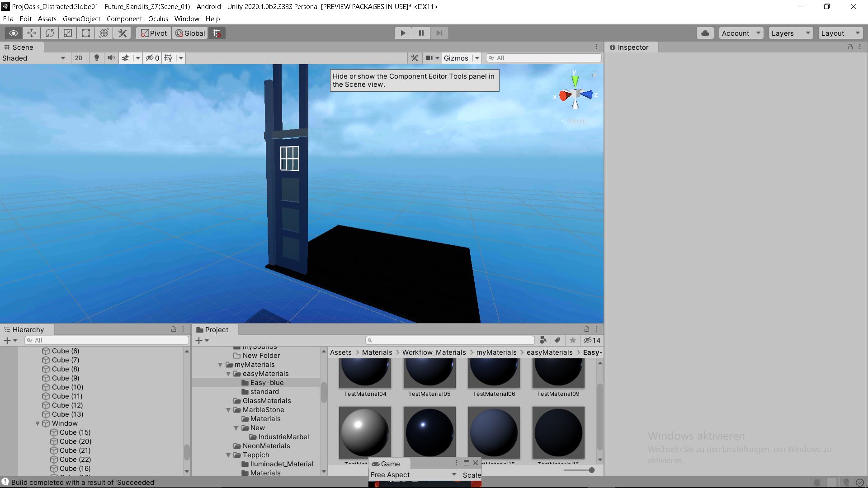Toggle grid snapping in main toolbar
This screenshot has height=488, width=868.
(217, 33)
